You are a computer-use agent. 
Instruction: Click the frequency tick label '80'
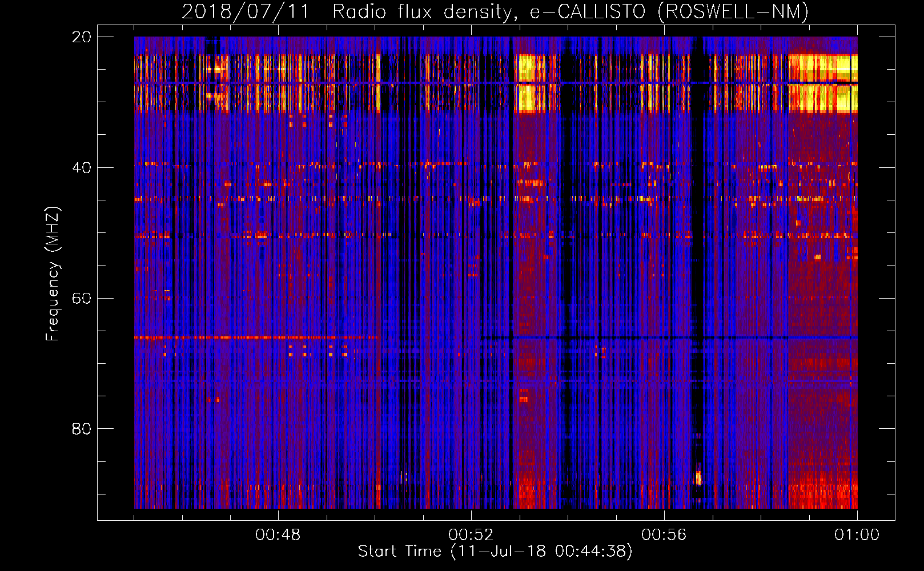82,429
